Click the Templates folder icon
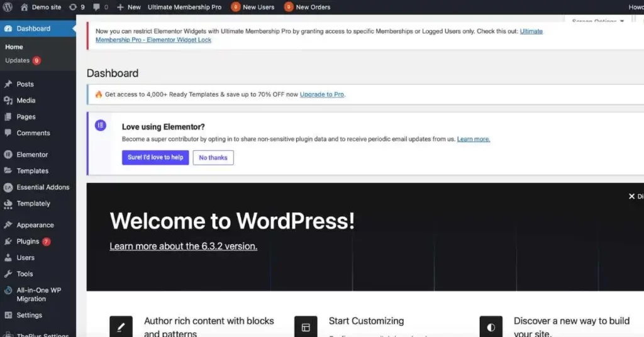 point(8,171)
